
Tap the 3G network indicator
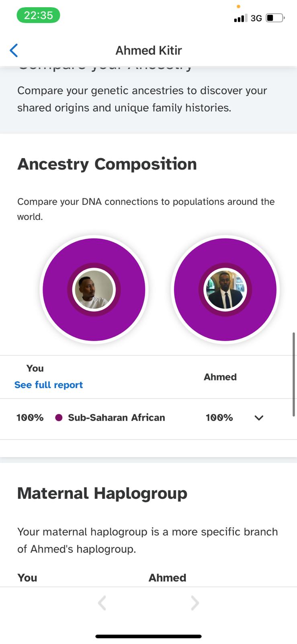point(256,18)
